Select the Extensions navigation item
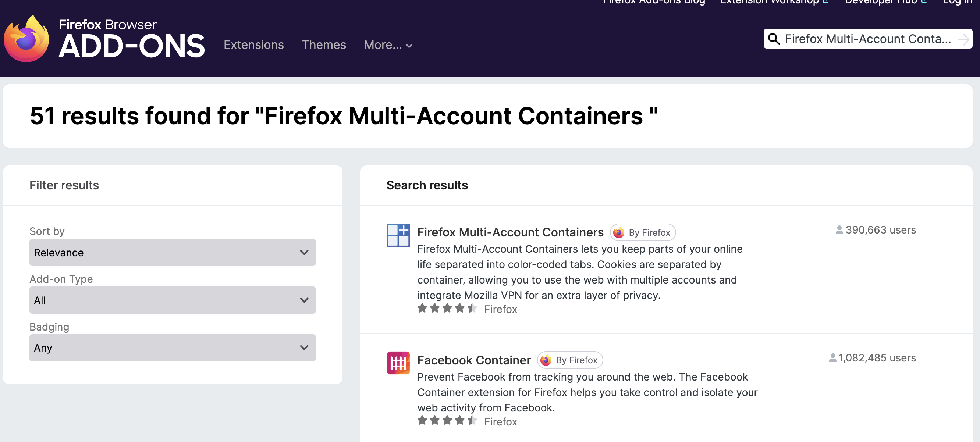Screen dimensions: 980x442 coord(253,45)
